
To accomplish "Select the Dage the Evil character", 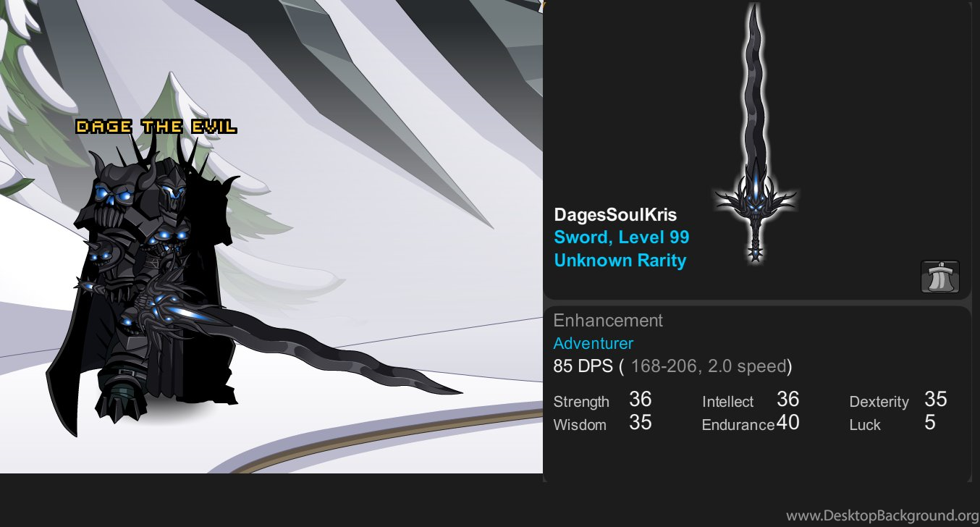I will coord(145,282).
